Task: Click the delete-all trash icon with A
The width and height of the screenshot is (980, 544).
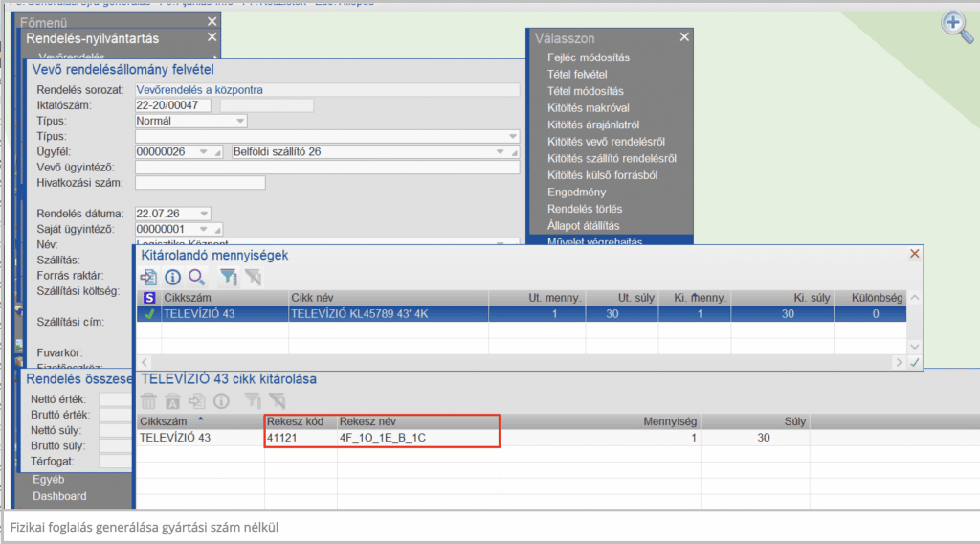Action: coord(172,400)
